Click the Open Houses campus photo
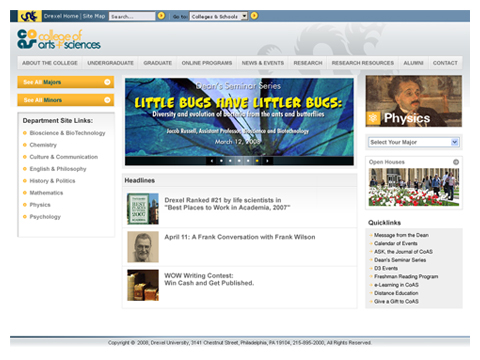480x360 pixels. tap(414, 187)
